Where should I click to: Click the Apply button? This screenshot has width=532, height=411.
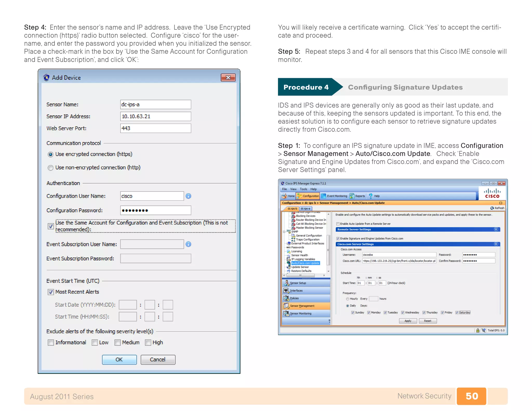[x=408, y=321]
